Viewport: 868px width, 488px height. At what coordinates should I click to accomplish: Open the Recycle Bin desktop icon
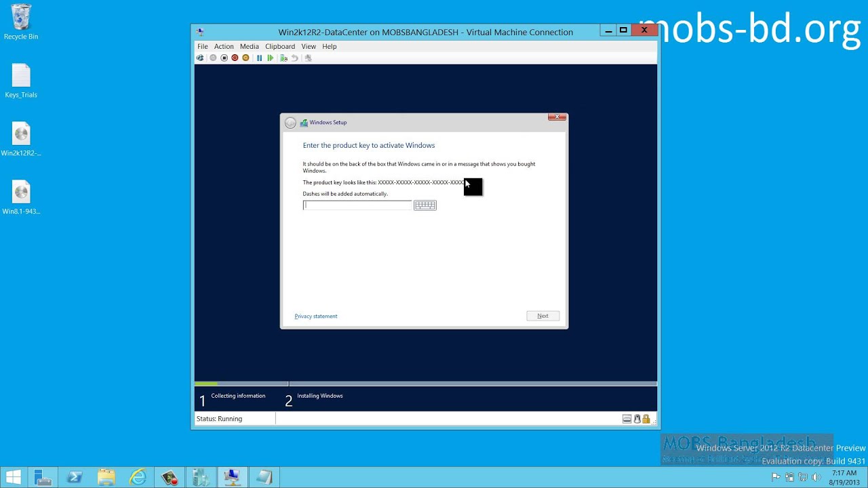pos(21,22)
